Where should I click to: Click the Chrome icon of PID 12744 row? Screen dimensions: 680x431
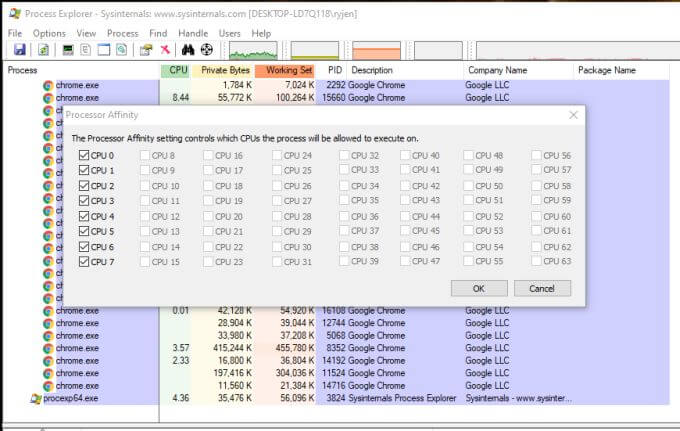point(48,323)
